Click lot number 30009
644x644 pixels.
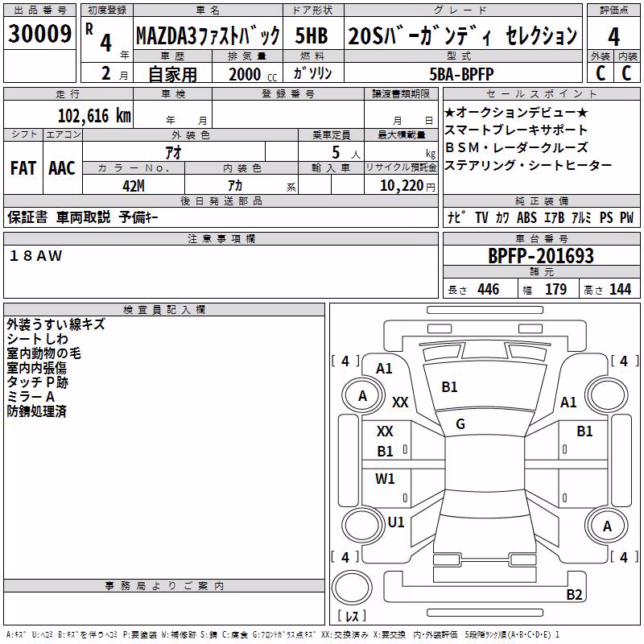(x=39, y=34)
